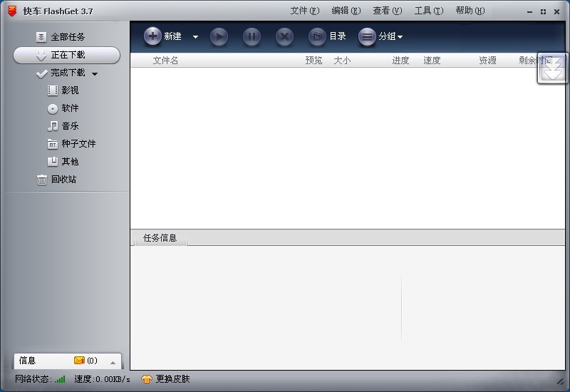Open the 编辑(E) menu
Viewport: 570px width, 392px height.
tap(346, 11)
